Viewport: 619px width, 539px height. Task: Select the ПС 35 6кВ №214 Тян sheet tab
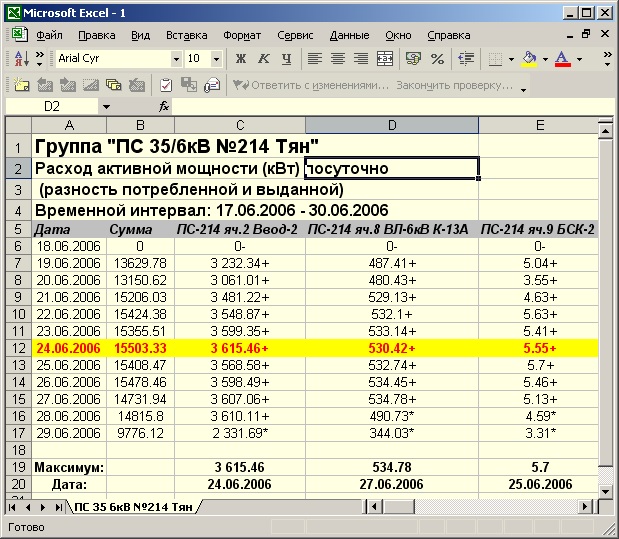click(133, 507)
